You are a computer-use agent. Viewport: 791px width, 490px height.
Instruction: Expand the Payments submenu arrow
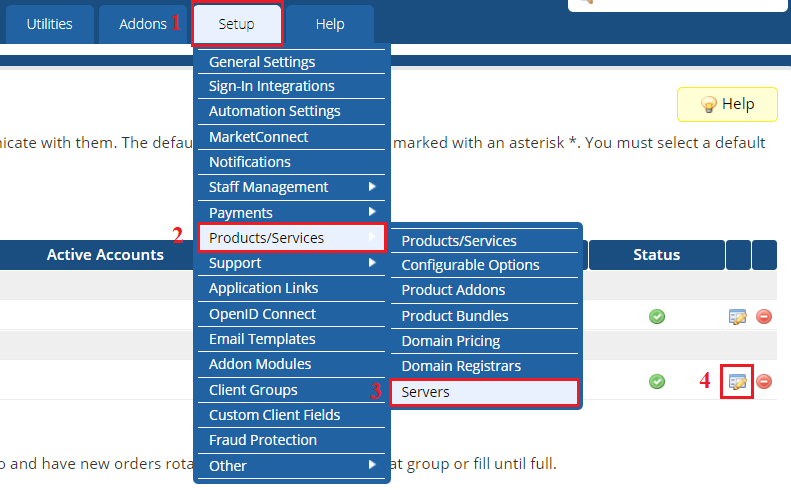[x=372, y=212]
